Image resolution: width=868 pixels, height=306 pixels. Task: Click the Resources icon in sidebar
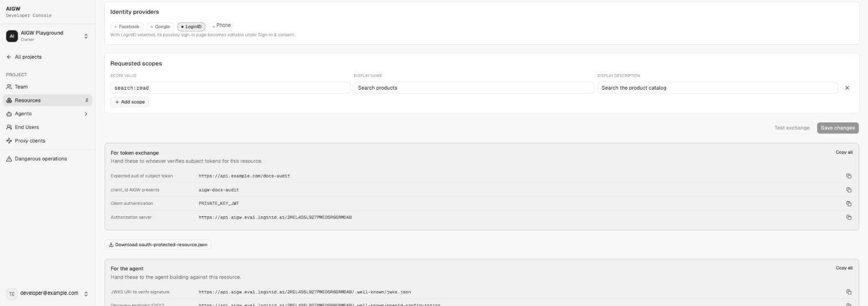[9, 100]
